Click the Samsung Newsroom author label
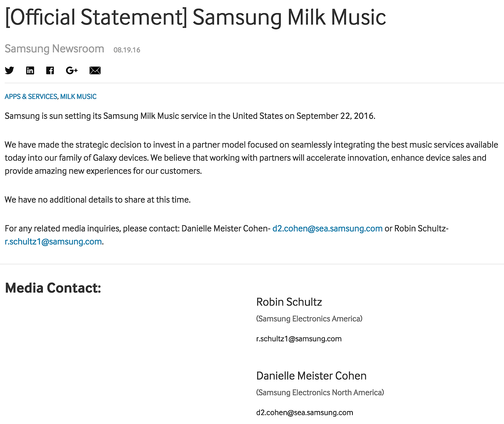This screenshot has width=504, height=424. [x=54, y=49]
